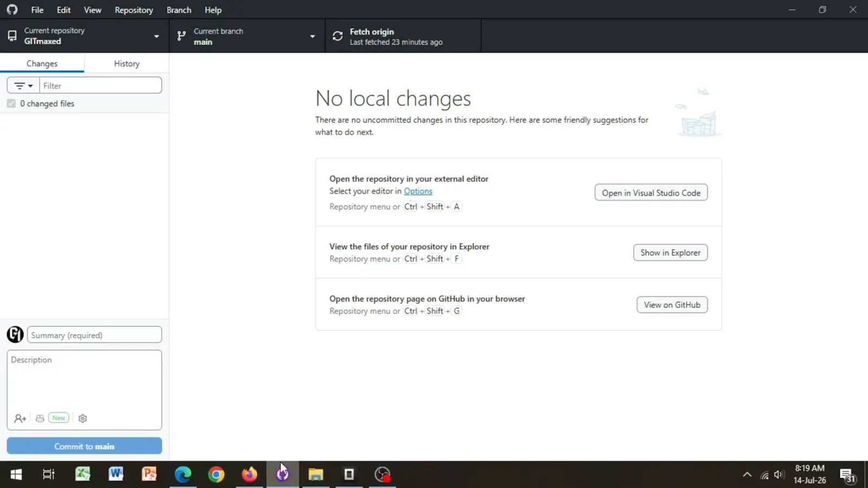Open the Repository menu
The width and height of the screenshot is (868, 488).
click(x=133, y=10)
